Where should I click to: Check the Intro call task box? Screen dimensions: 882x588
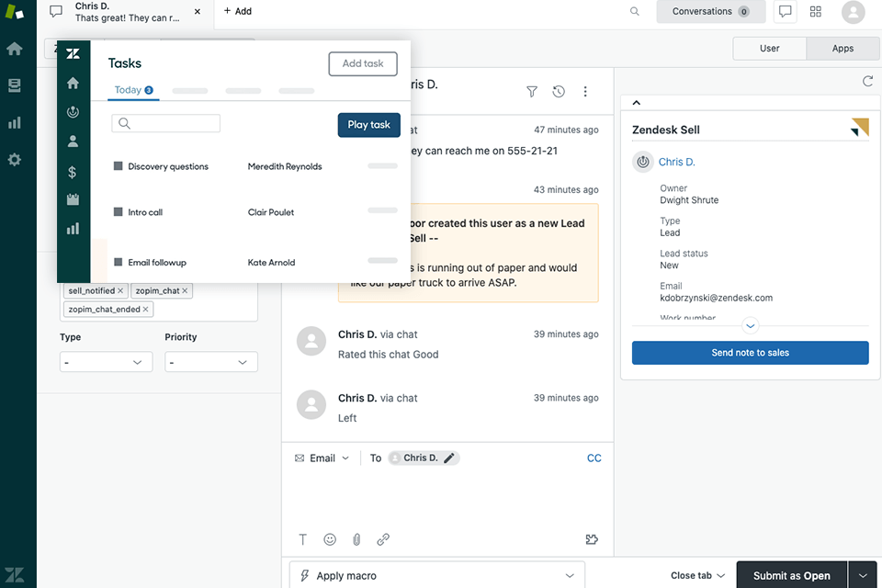pos(119,211)
